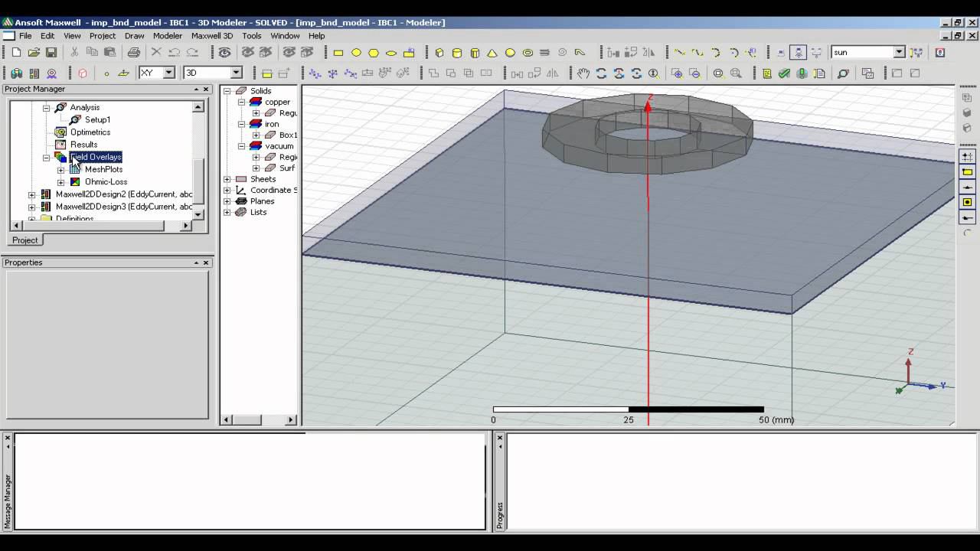Select the Project tab below the tree

point(24,240)
